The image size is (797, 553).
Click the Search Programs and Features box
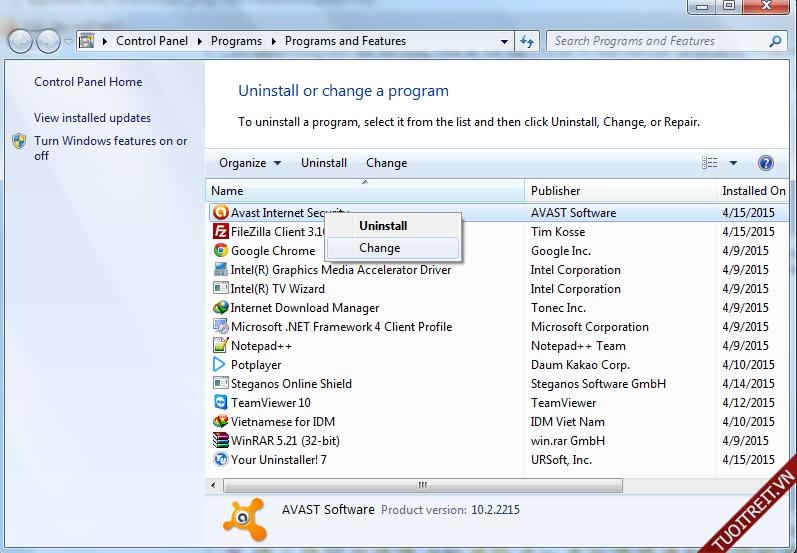tap(658, 42)
